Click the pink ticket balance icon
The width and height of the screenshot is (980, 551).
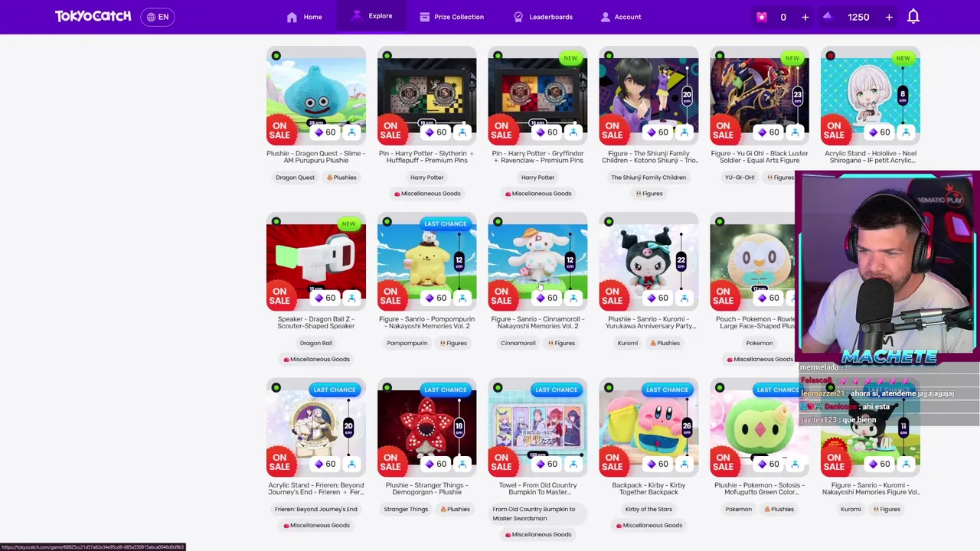[761, 17]
